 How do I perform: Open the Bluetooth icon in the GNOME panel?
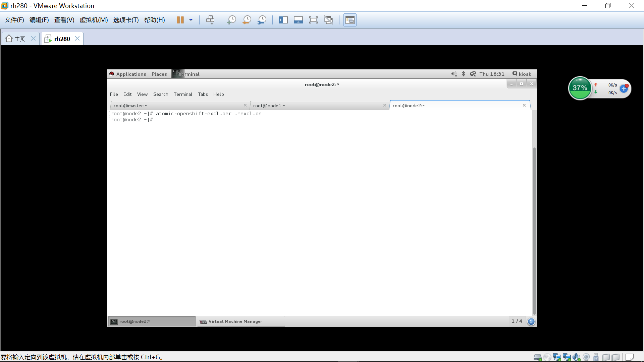[x=463, y=74]
